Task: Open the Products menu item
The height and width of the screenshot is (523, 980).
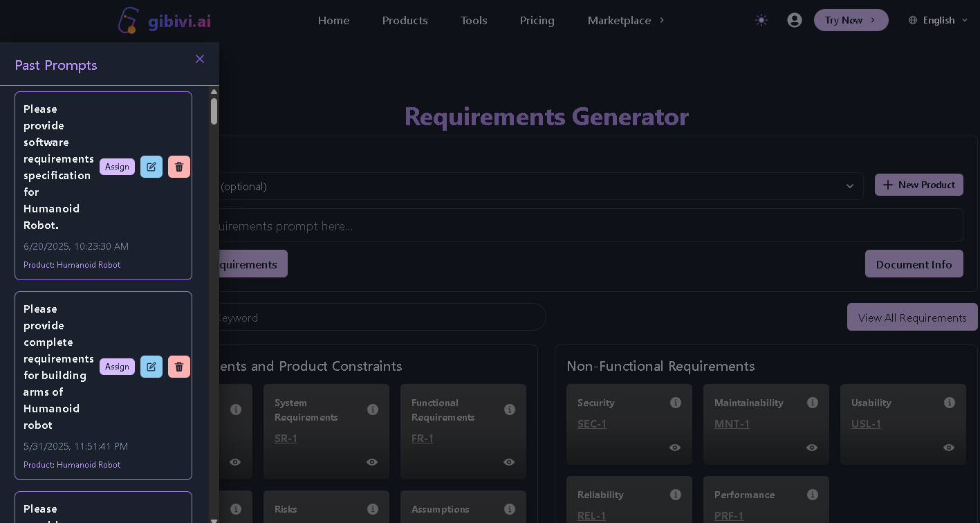Action: coord(405,20)
